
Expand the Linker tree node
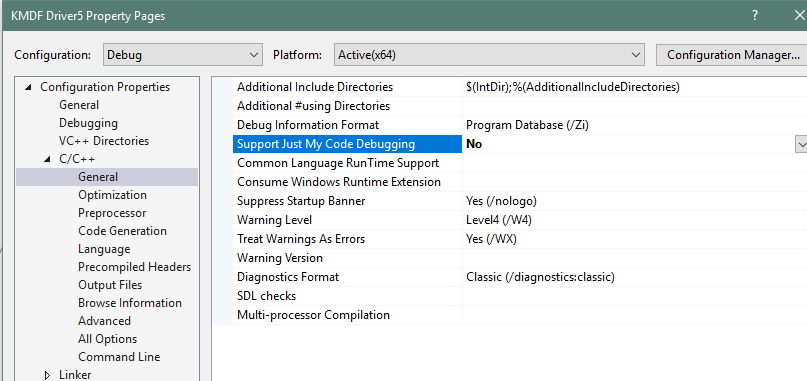click(x=48, y=375)
